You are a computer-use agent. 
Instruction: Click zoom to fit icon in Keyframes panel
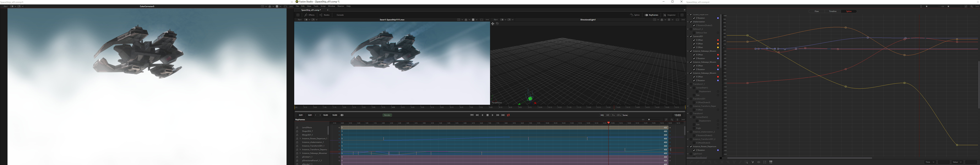click(666, 120)
